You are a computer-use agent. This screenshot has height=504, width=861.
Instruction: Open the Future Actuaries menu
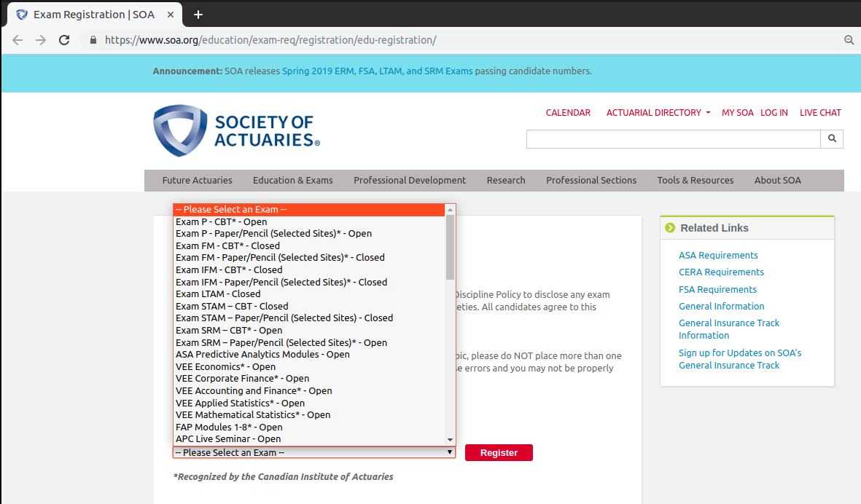(x=197, y=181)
